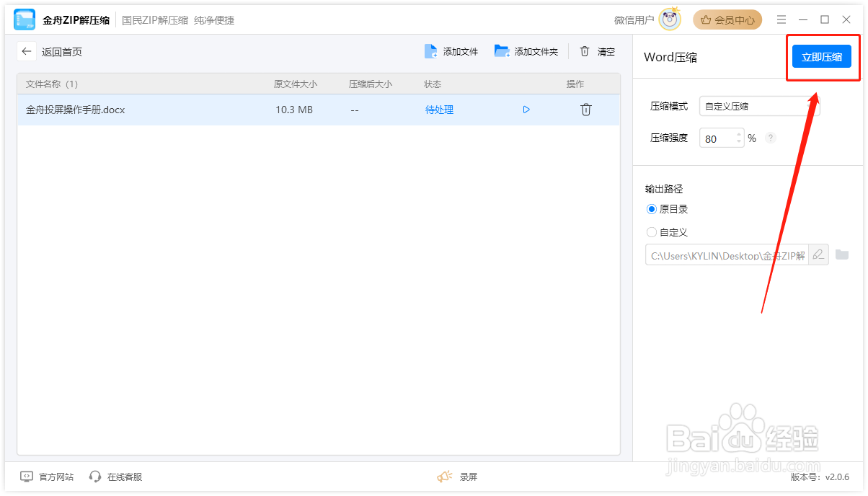Open the 会员中心 member center
868x496 pixels.
point(727,19)
